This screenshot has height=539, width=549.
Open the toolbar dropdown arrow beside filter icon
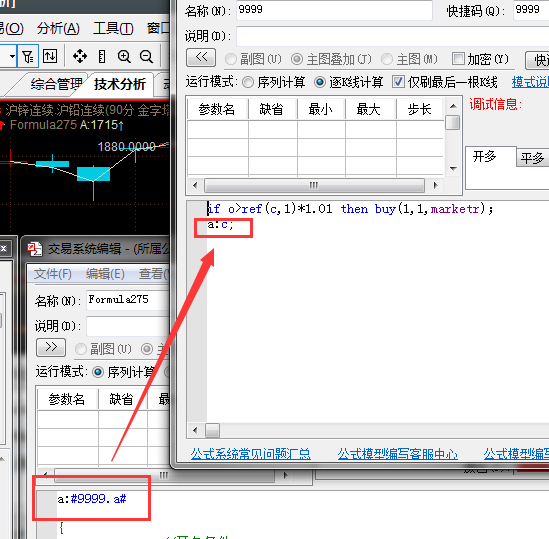(12, 56)
